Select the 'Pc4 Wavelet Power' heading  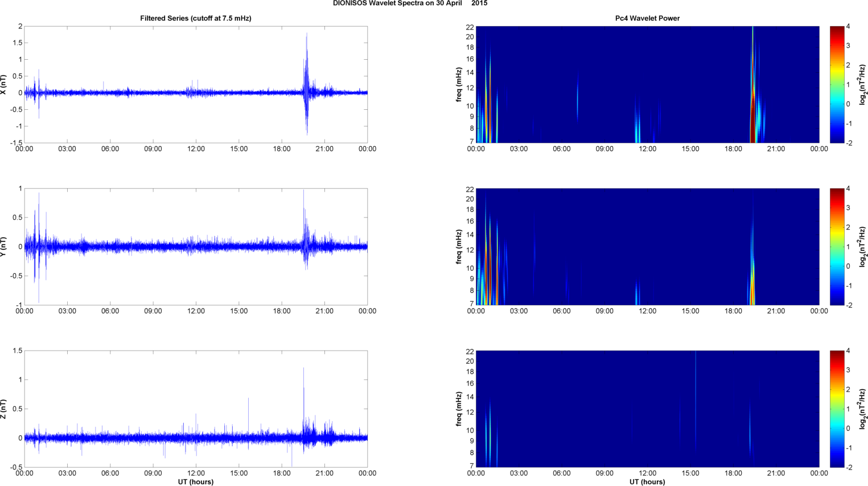pos(647,18)
